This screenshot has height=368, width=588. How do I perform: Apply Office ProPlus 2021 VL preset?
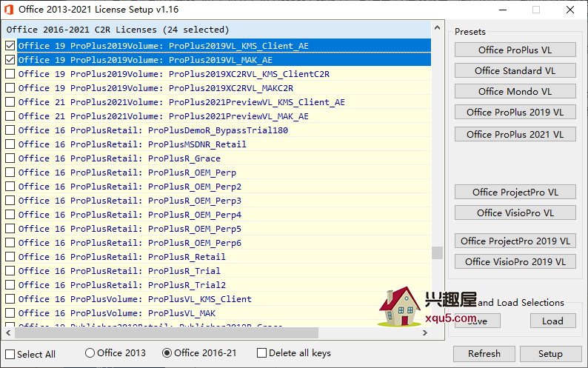point(515,134)
